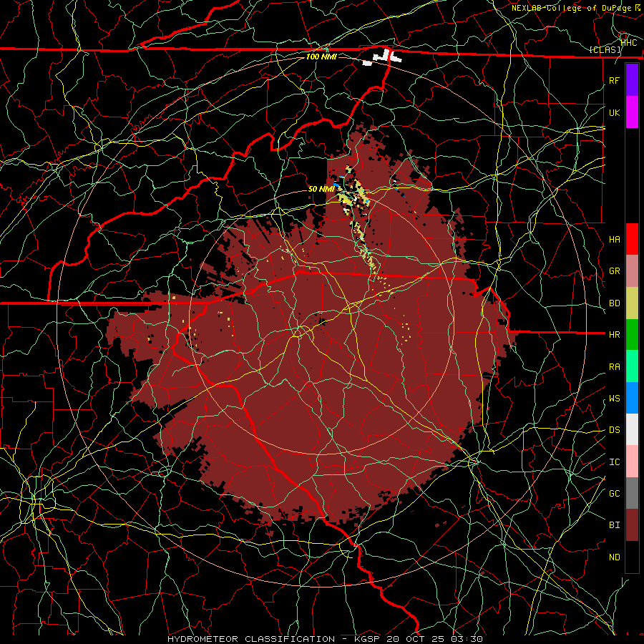Click the HR legend label
Viewport: 644px width, 644px height.
615,335
